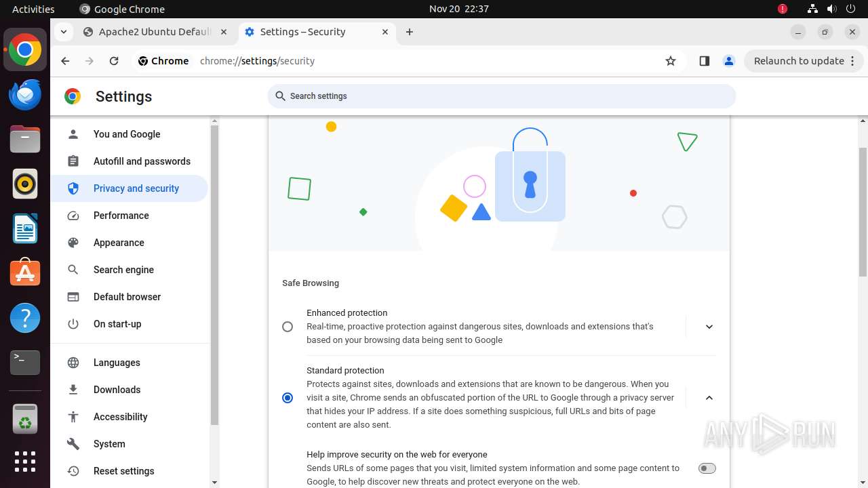Click the forward navigation arrow
The width and height of the screenshot is (868, 488).
point(90,61)
